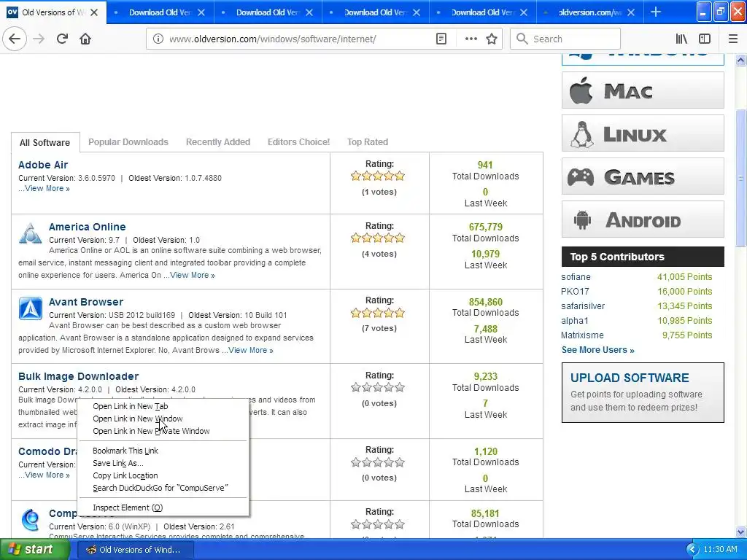Close the Old Versions of W tab
The image size is (747, 560).
click(94, 12)
